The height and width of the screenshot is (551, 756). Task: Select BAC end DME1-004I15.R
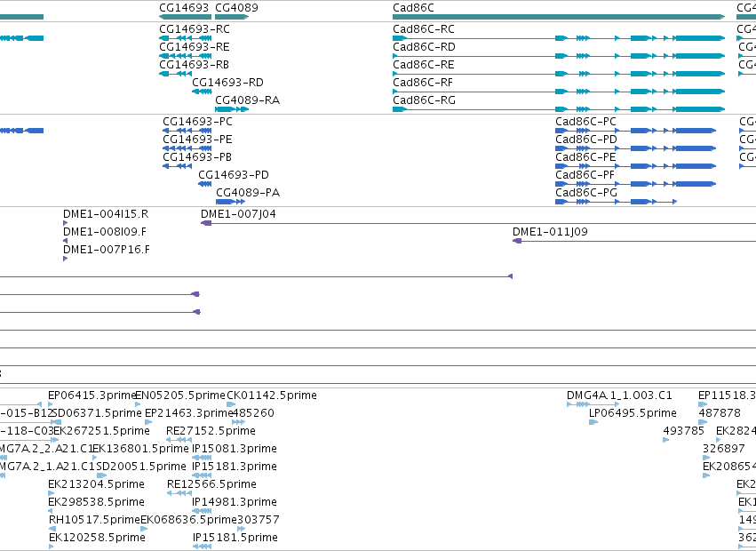pos(106,214)
